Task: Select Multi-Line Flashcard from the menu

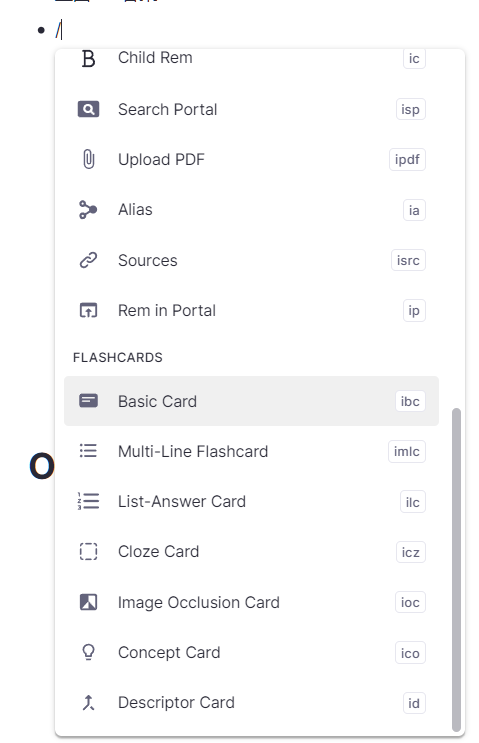Action: [251, 451]
